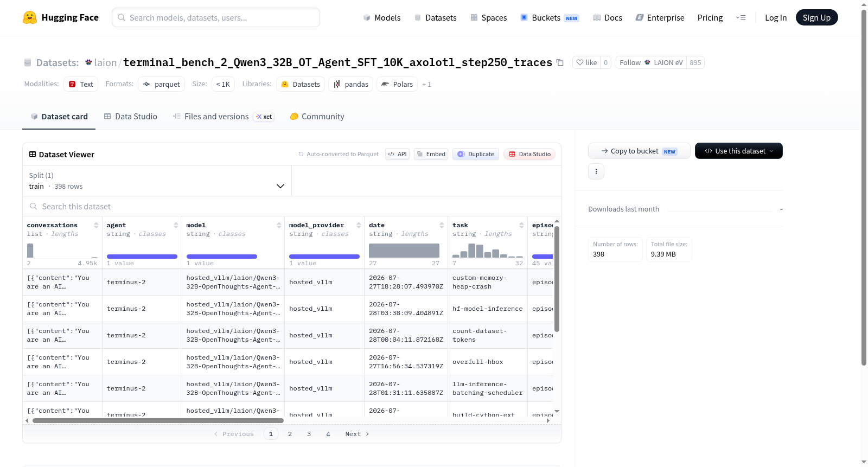Copy dataset to bucket
This screenshot has height=467, width=868.
pyautogui.click(x=639, y=151)
